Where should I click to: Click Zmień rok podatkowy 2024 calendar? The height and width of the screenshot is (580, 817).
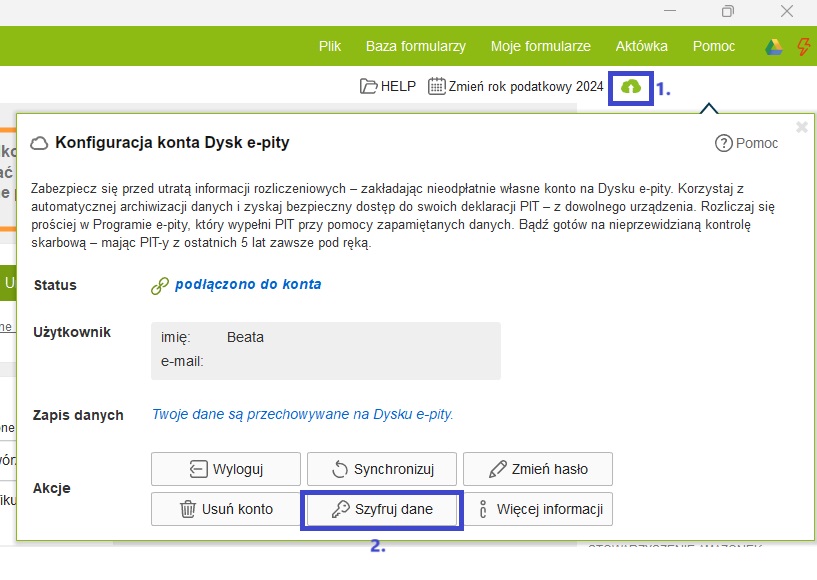(x=516, y=87)
